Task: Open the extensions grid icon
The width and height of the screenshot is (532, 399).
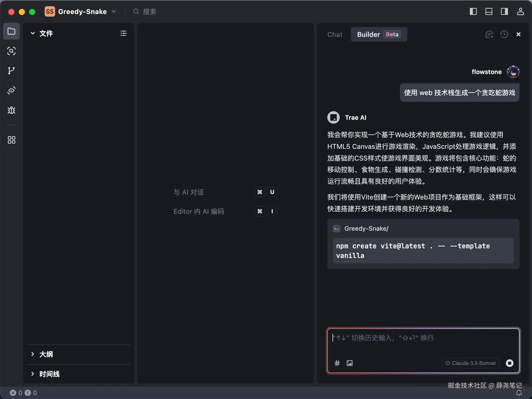Action: pos(11,140)
